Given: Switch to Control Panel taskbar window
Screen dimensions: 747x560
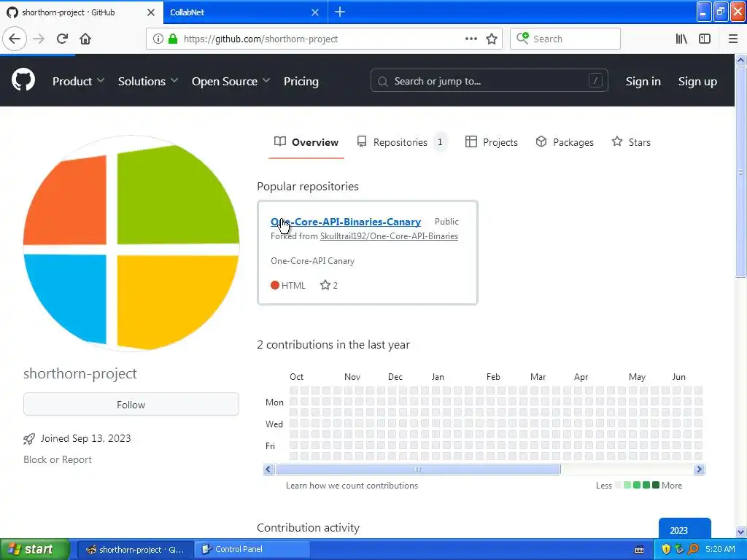Looking at the screenshot, I should pos(252,549).
